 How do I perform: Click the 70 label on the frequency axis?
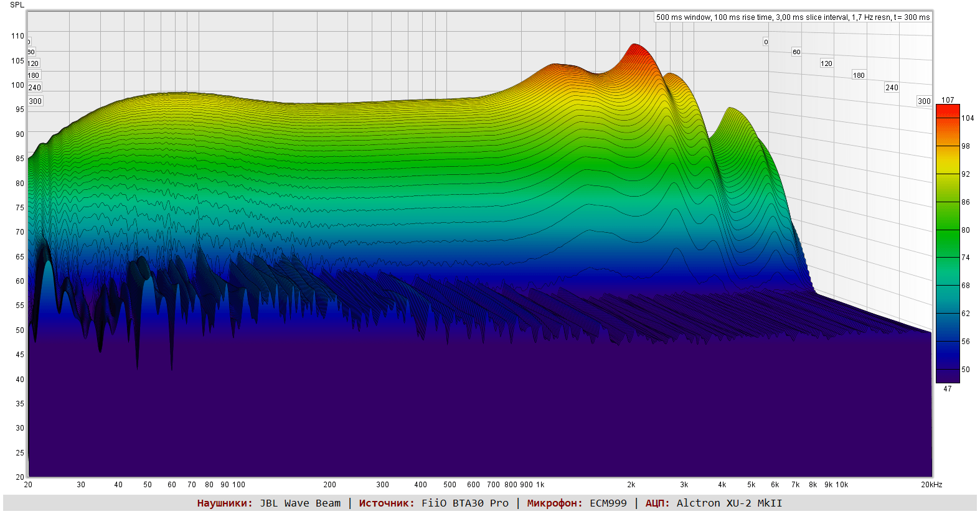192,485
